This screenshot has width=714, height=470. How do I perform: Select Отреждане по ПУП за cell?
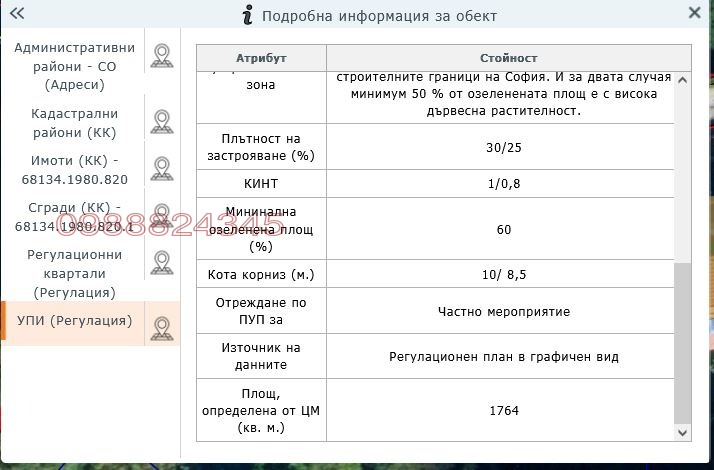pos(261,311)
